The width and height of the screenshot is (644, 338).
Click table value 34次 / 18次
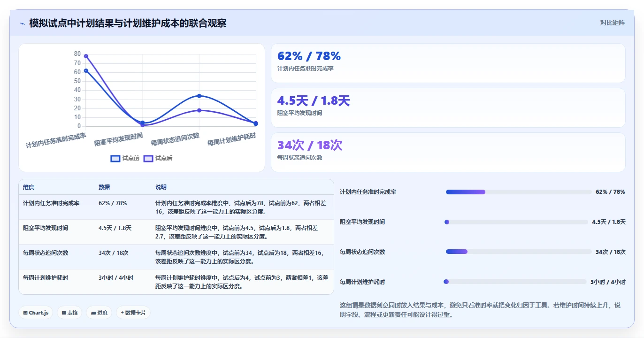[114, 253]
